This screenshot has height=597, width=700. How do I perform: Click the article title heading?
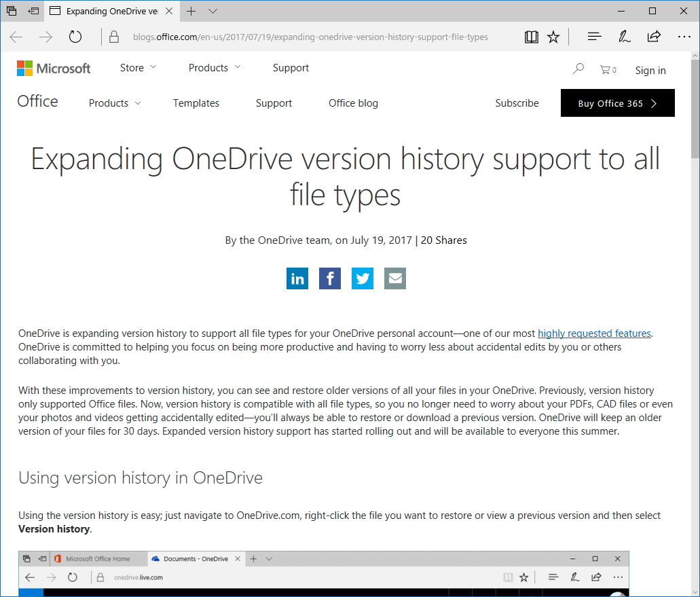[345, 177]
